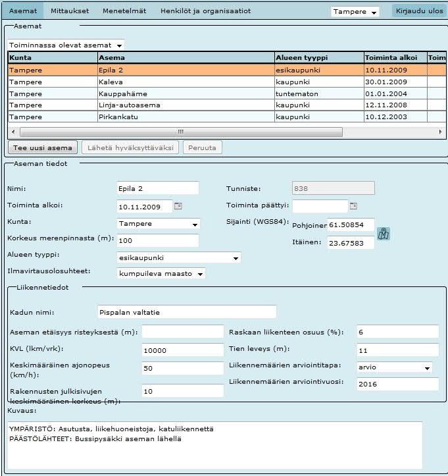This screenshot has width=448, height=476.
Task: Click Peruuta button
Action: [x=203, y=148]
